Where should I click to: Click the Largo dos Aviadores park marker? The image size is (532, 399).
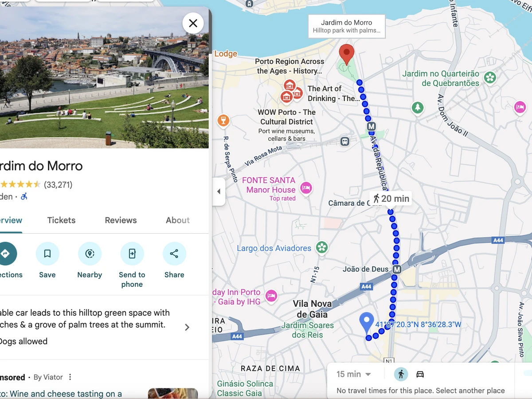coord(322,248)
